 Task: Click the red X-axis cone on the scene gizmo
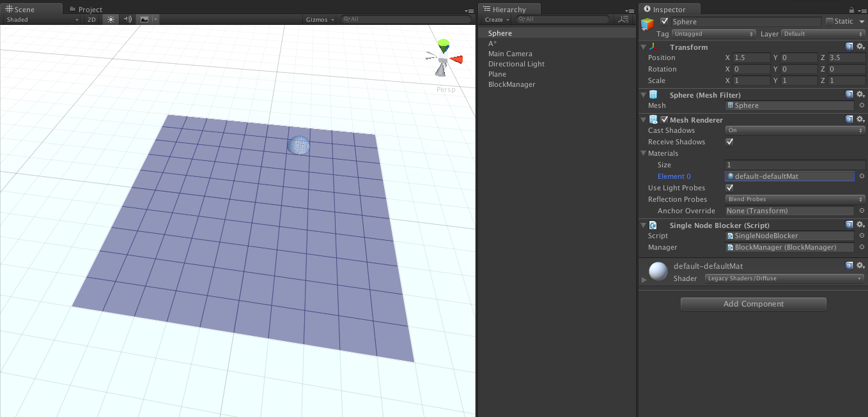point(456,59)
